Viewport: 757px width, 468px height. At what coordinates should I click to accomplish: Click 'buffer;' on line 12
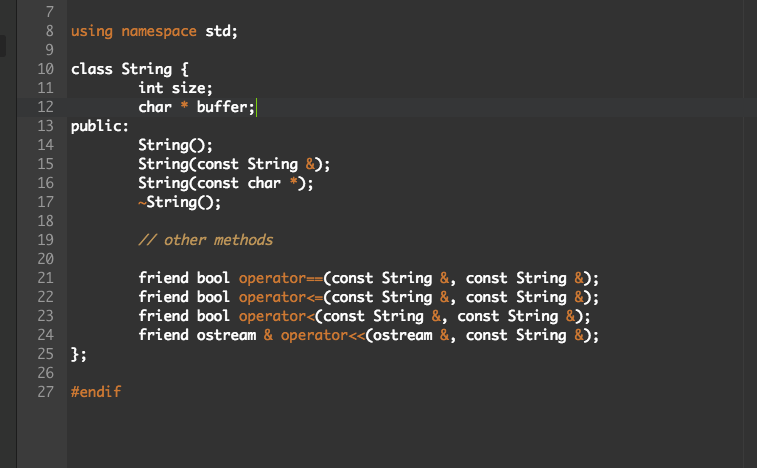coord(225,107)
